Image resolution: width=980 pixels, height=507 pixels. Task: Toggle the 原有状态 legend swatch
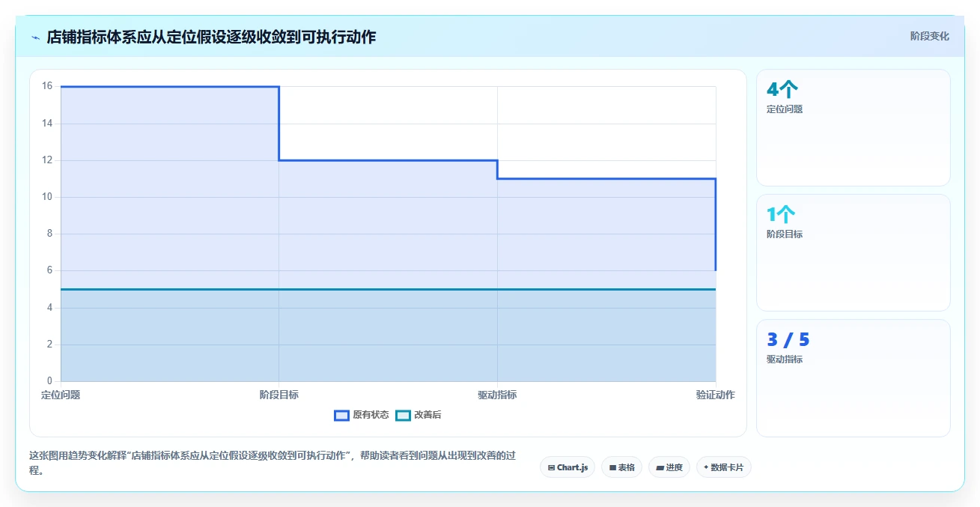tap(341, 415)
